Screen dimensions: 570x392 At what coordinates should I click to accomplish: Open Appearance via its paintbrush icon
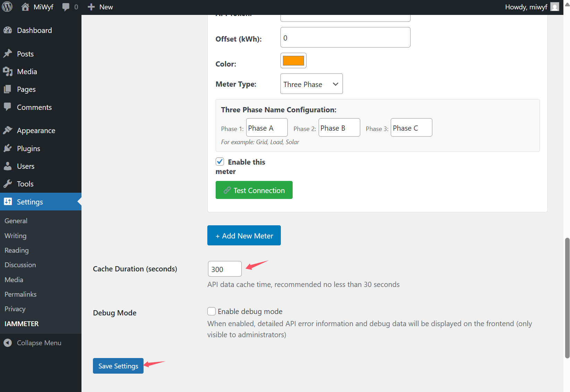[x=8, y=130]
